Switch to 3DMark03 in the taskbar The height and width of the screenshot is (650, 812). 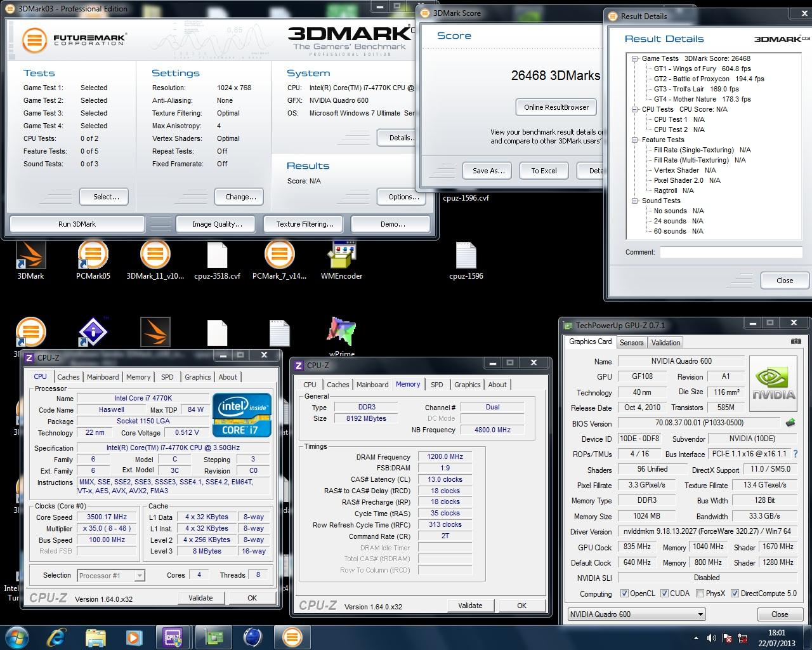point(291,637)
